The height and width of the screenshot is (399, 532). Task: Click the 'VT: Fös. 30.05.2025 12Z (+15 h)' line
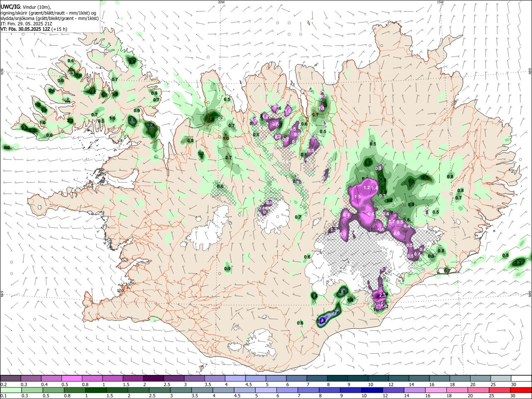pos(34,30)
